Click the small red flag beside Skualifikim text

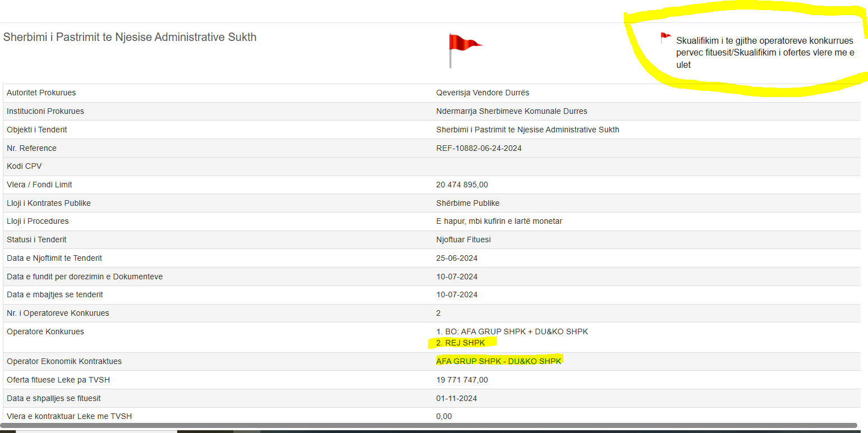[665, 38]
